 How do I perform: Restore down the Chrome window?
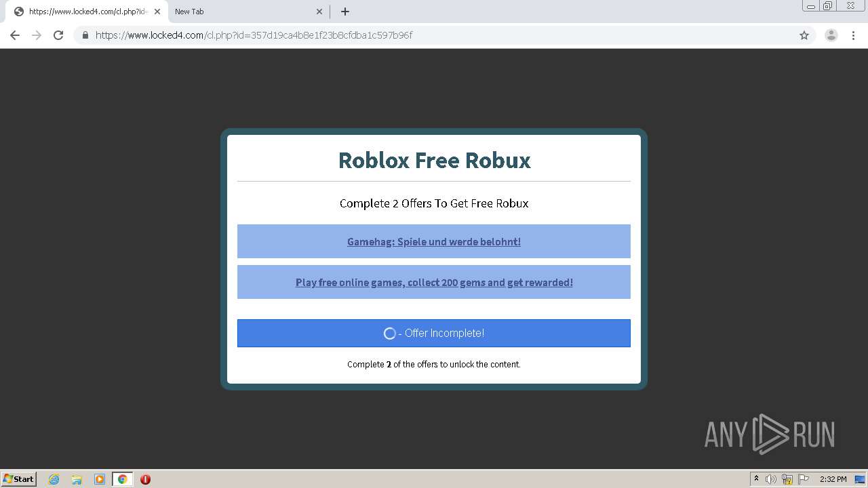[828, 6]
